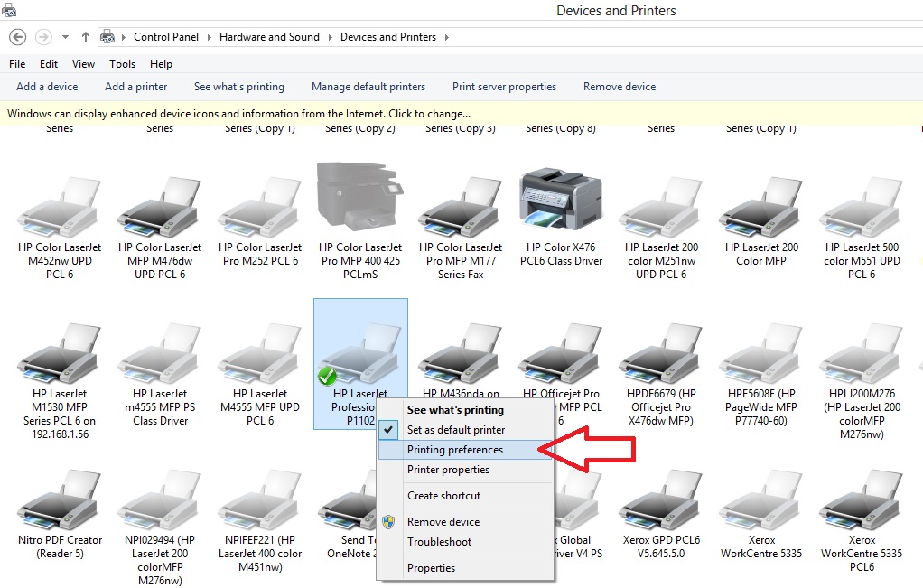Select the HP LaserJet 200 Color MFP printer icon
Screen dimensions: 923x588
(x=761, y=207)
